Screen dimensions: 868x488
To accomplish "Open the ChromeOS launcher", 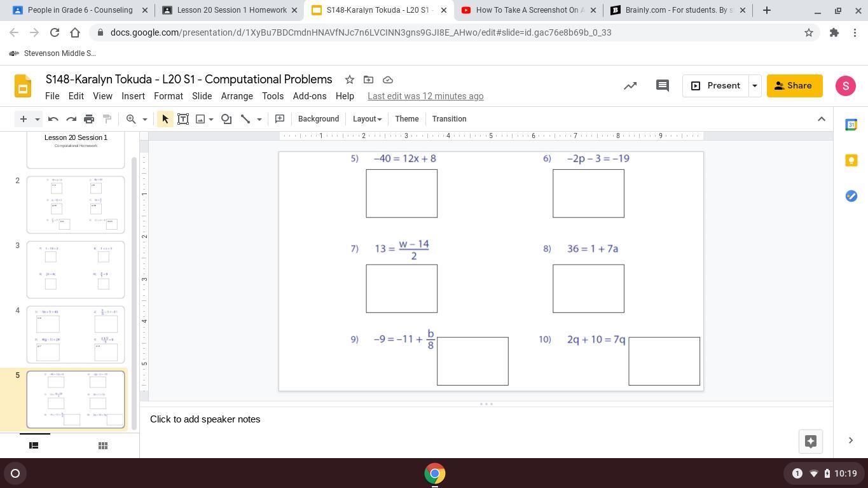I will pos(15,473).
